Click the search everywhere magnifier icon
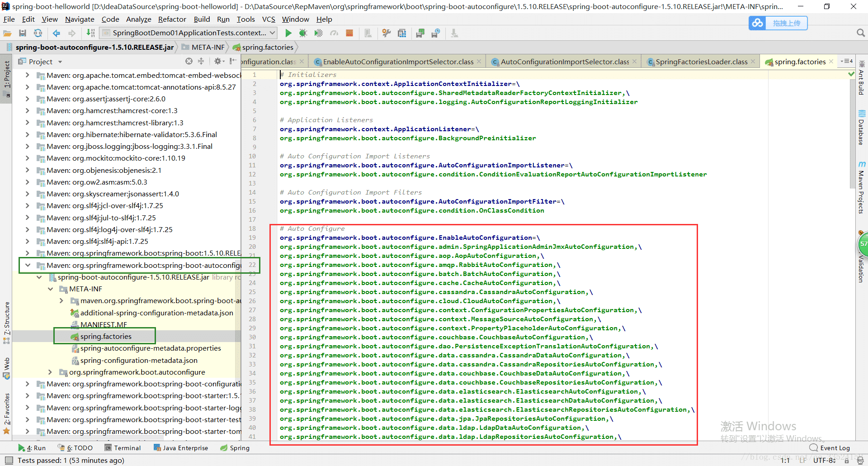This screenshot has width=868, height=466. coord(861,33)
